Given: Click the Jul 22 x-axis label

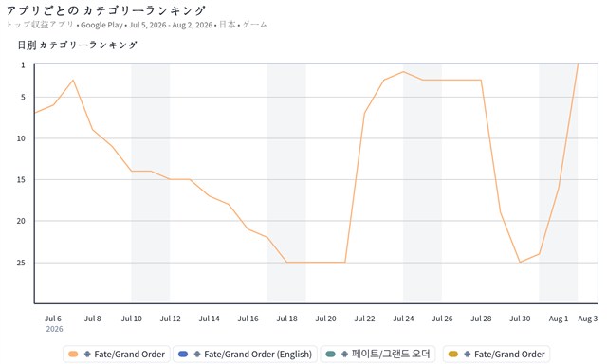Looking at the screenshot, I should (x=364, y=318).
